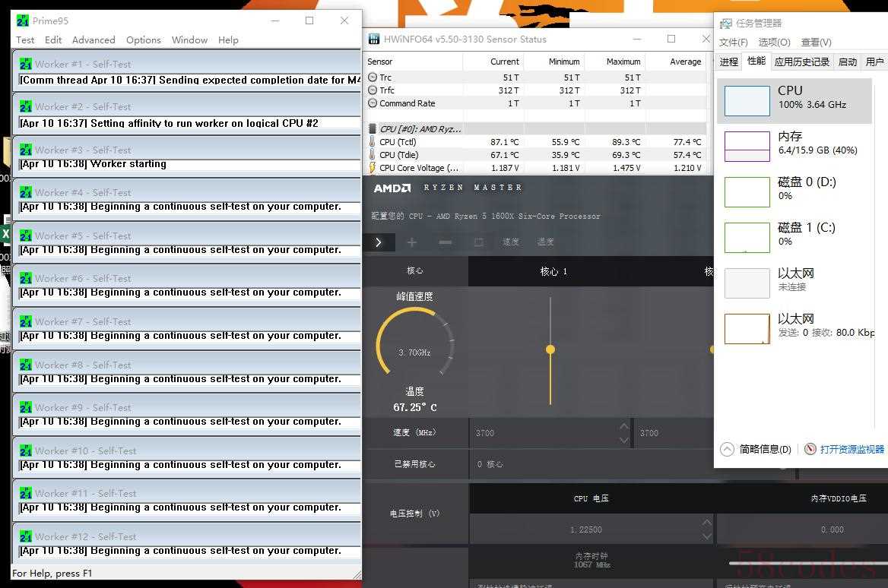Click the plus icon in Ryzen Master toolbar
The width and height of the screenshot is (888, 588).
(412, 242)
